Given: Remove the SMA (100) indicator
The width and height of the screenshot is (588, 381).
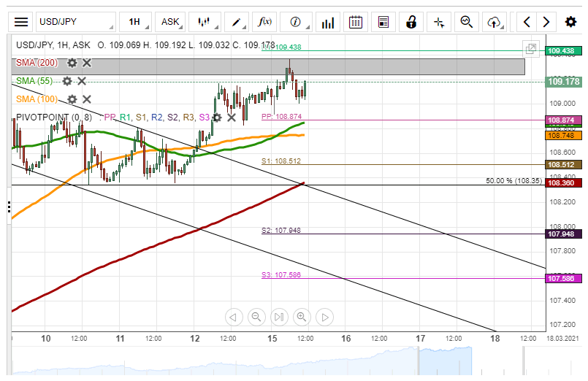Looking at the screenshot, I should coord(87,99).
